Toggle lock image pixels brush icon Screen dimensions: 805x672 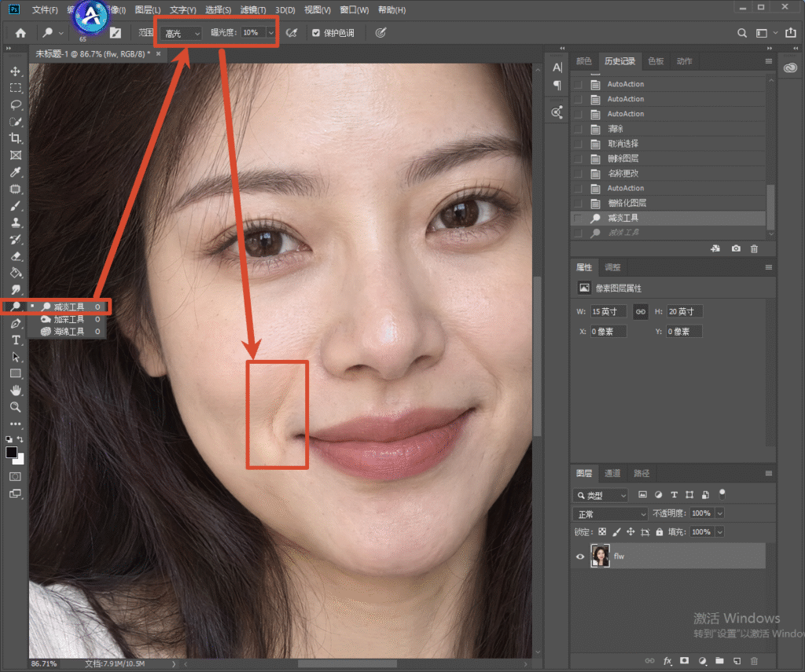[x=616, y=532]
